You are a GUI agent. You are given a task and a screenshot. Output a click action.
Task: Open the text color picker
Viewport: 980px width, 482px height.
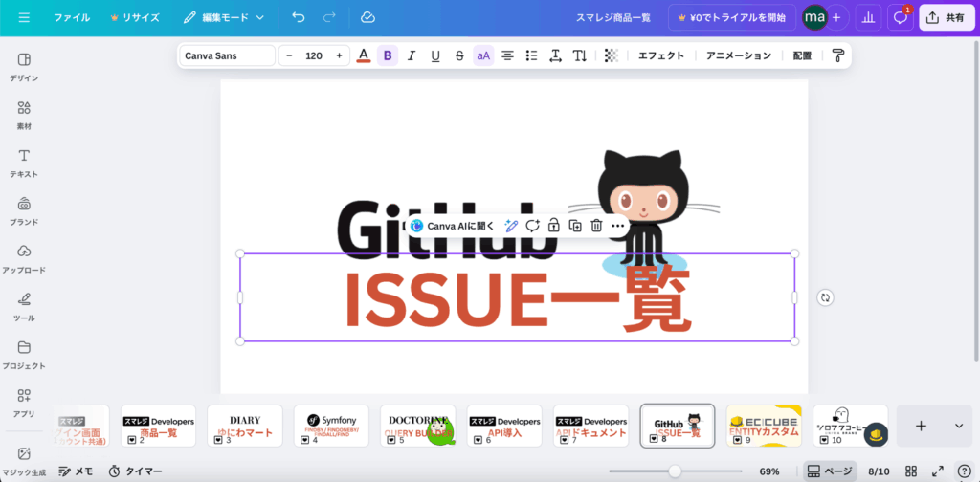point(364,55)
